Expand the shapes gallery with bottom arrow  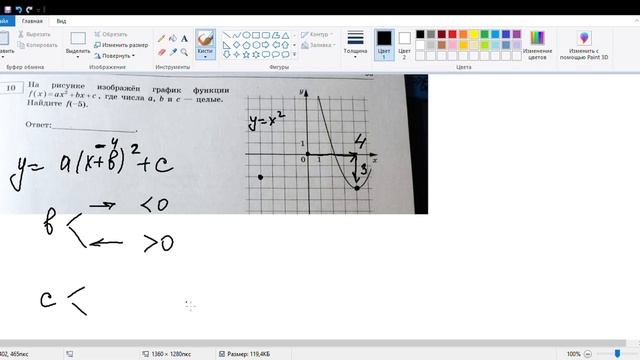click(x=294, y=54)
